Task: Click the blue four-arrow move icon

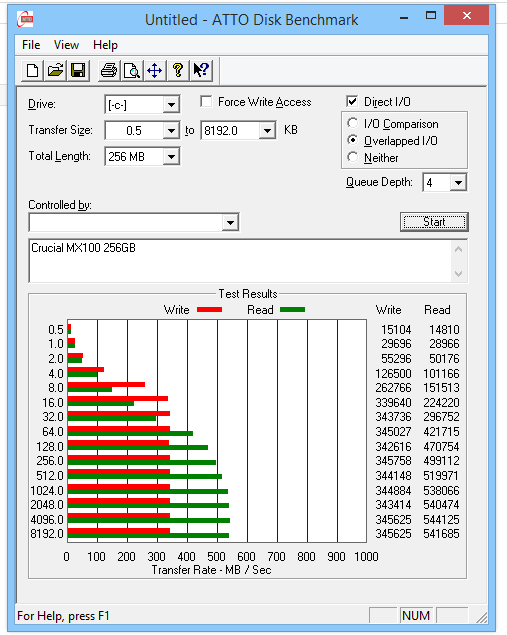Action: click(x=155, y=71)
